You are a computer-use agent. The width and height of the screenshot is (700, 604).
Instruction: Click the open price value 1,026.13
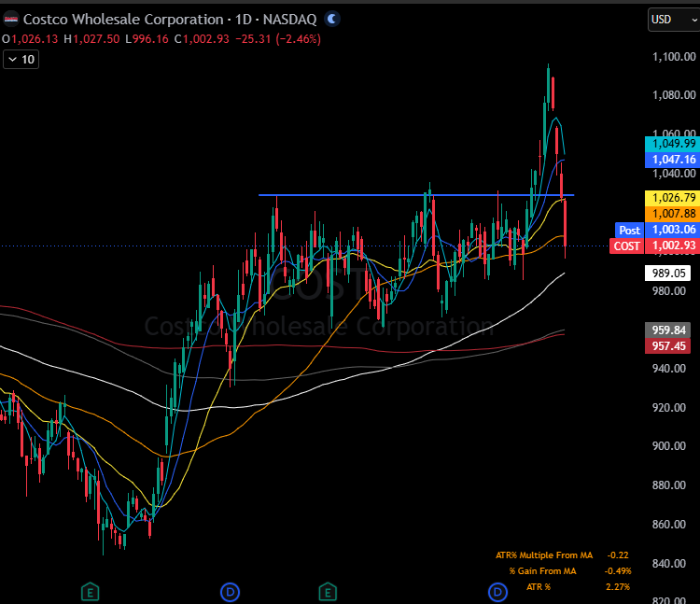pyautogui.click(x=35, y=39)
